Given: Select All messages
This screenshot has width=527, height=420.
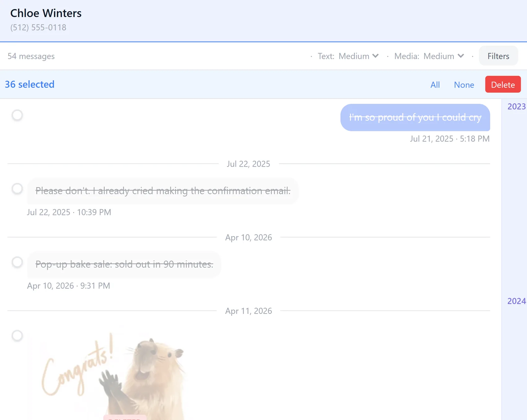Looking at the screenshot, I should click(x=435, y=85).
